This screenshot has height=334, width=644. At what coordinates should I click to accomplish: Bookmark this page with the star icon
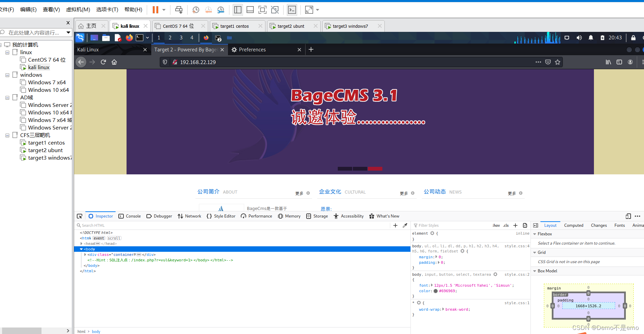pyautogui.click(x=558, y=62)
